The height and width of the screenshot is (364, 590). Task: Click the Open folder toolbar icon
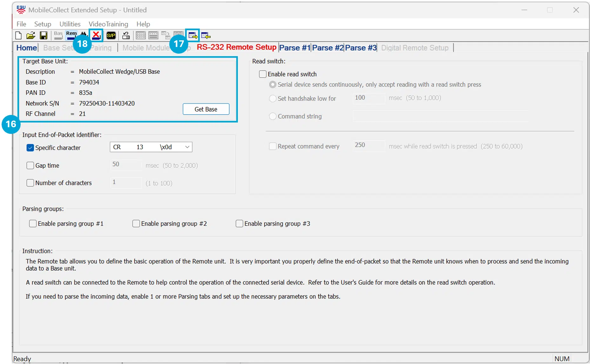coord(31,36)
